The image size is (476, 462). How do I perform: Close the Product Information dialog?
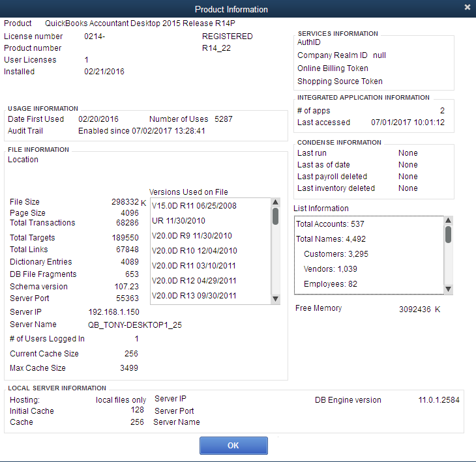pos(467,7)
